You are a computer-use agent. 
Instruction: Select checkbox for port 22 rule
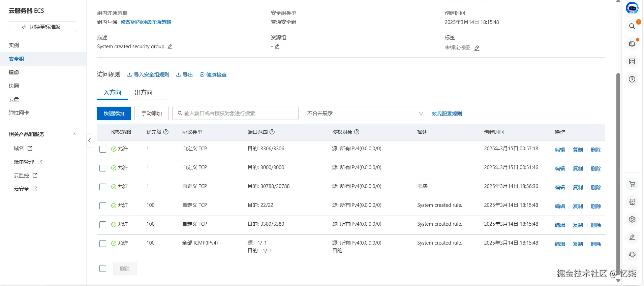tap(103, 206)
